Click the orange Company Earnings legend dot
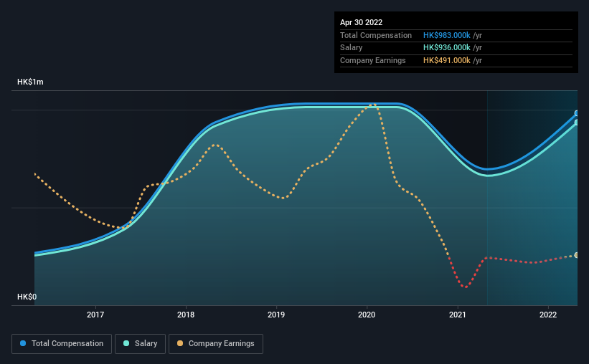Image resolution: width=589 pixels, height=364 pixels. [180, 343]
